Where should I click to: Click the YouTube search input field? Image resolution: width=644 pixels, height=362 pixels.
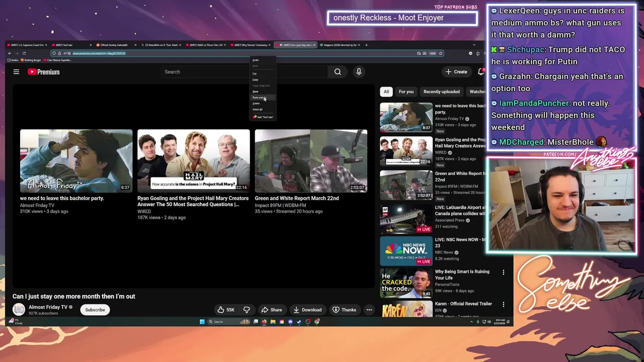[x=244, y=72]
